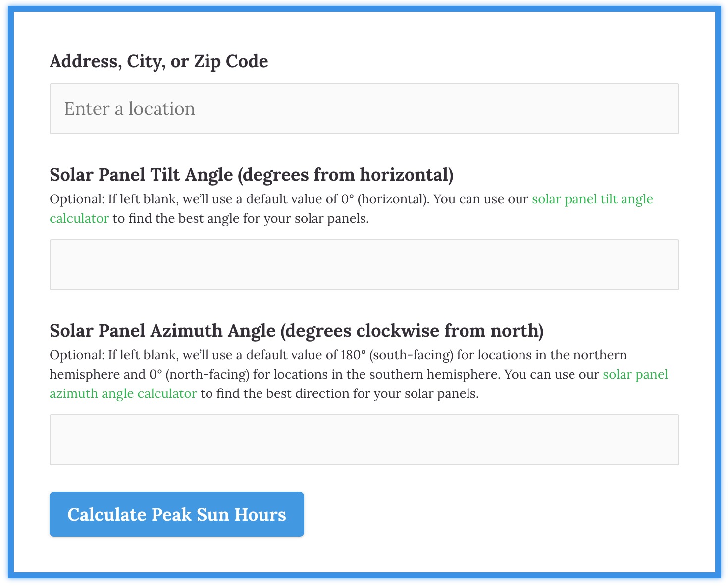The width and height of the screenshot is (728, 587).
Task: Open the solar panel tilt angle calculator link
Action: tap(592, 199)
